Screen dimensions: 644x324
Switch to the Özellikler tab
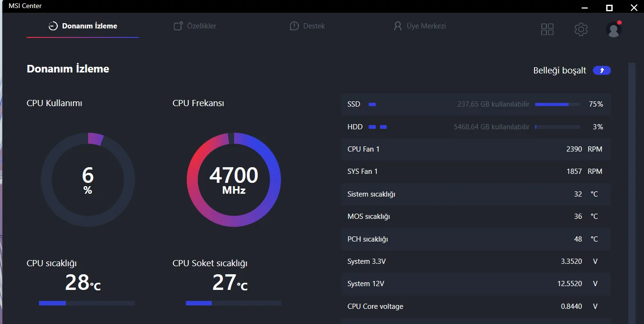tap(201, 26)
